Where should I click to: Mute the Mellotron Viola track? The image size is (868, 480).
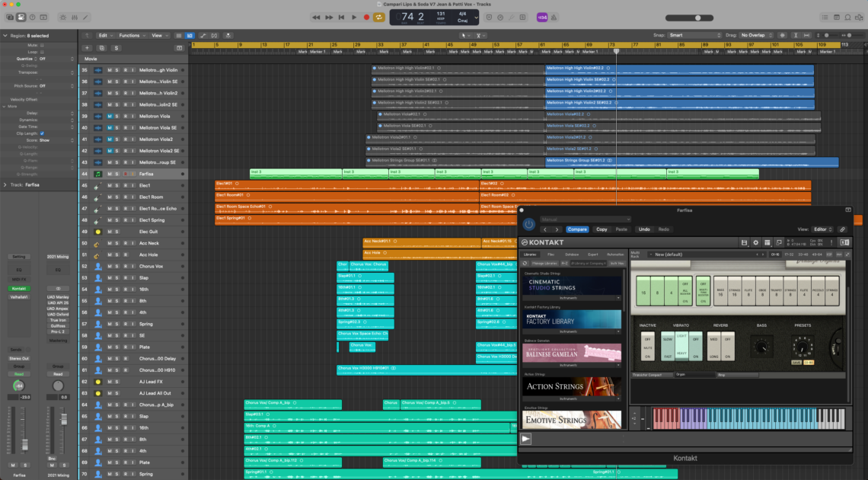point(110,117)
